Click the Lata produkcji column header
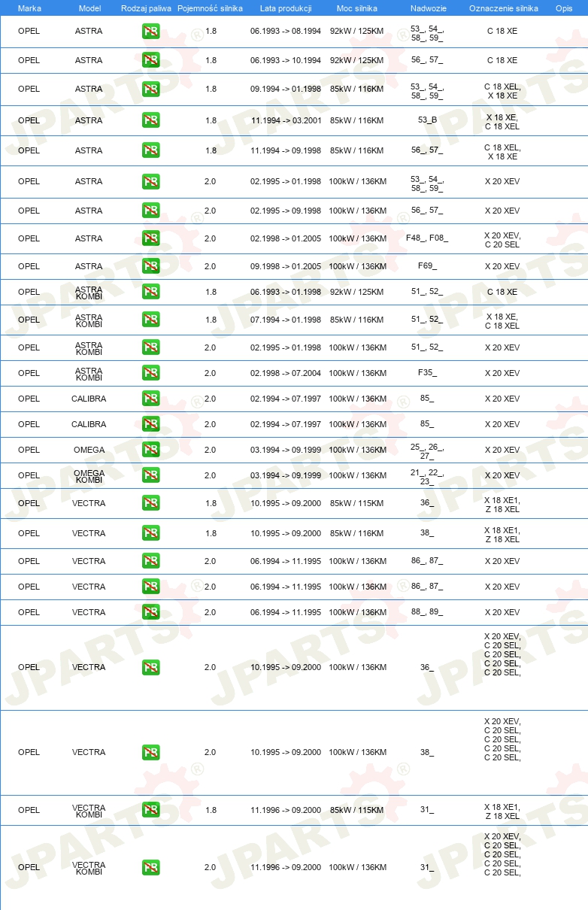Screen dimensions: 588x910 pos(286,8)
